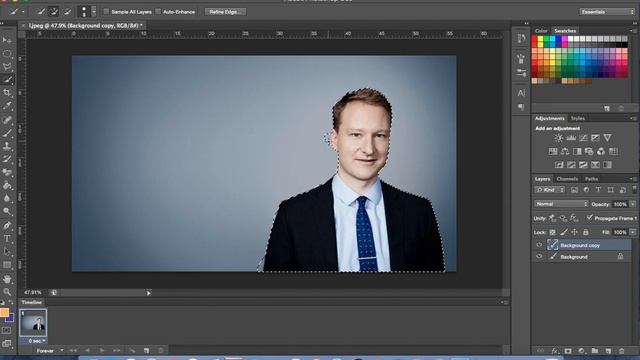Click the Delete layer trash icon
Screen dimensions: 640x360
tap(622, 351)
